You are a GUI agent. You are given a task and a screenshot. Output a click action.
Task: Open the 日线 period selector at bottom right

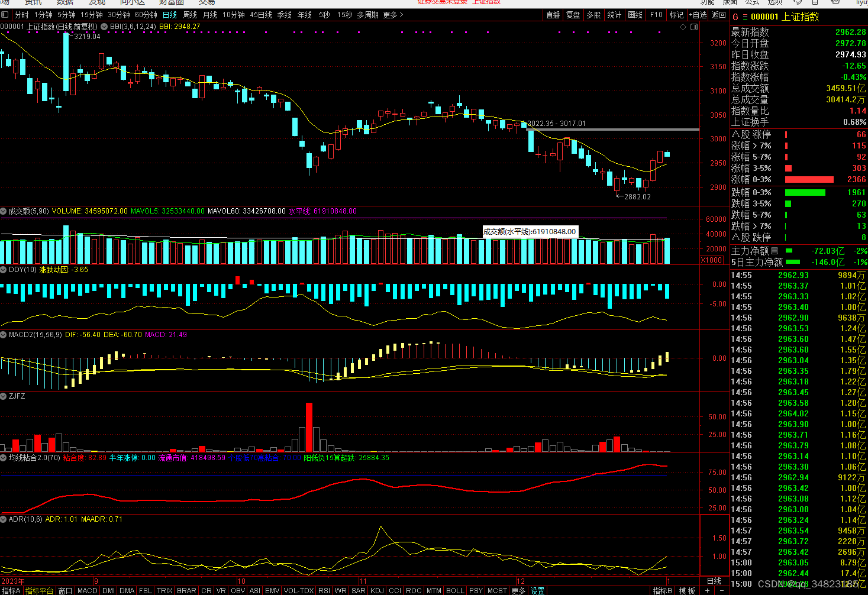pyautogui.click(x=714, y=581)
